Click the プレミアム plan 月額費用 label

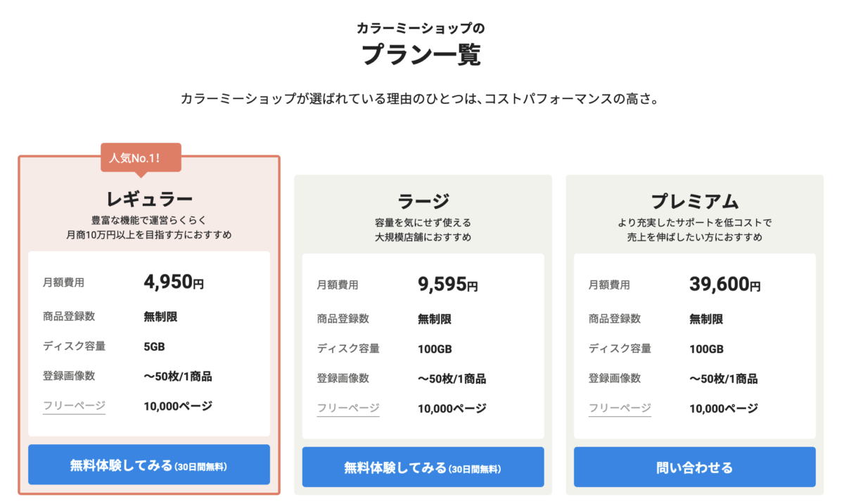[609, 285]
